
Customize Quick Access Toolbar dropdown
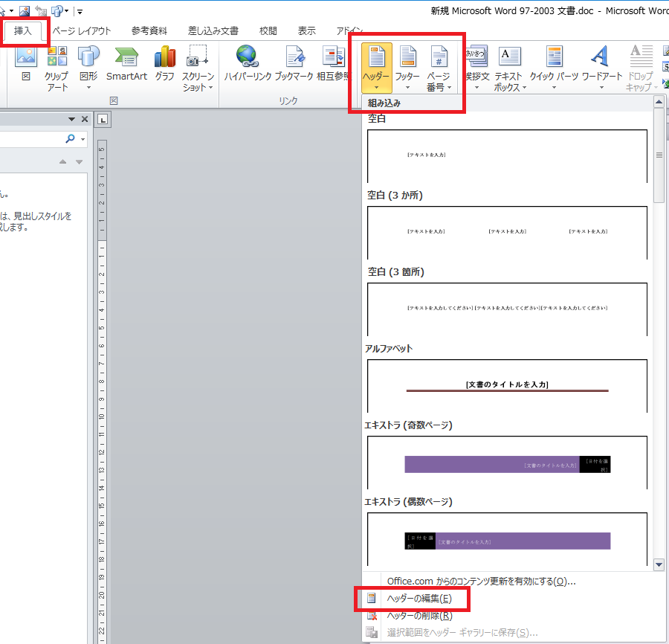(80, 11)
